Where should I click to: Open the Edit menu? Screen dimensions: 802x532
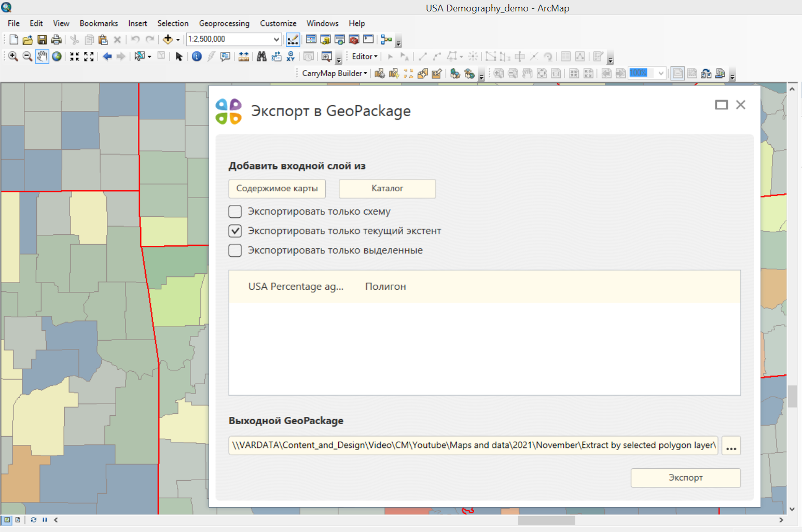tap(36, 23)
